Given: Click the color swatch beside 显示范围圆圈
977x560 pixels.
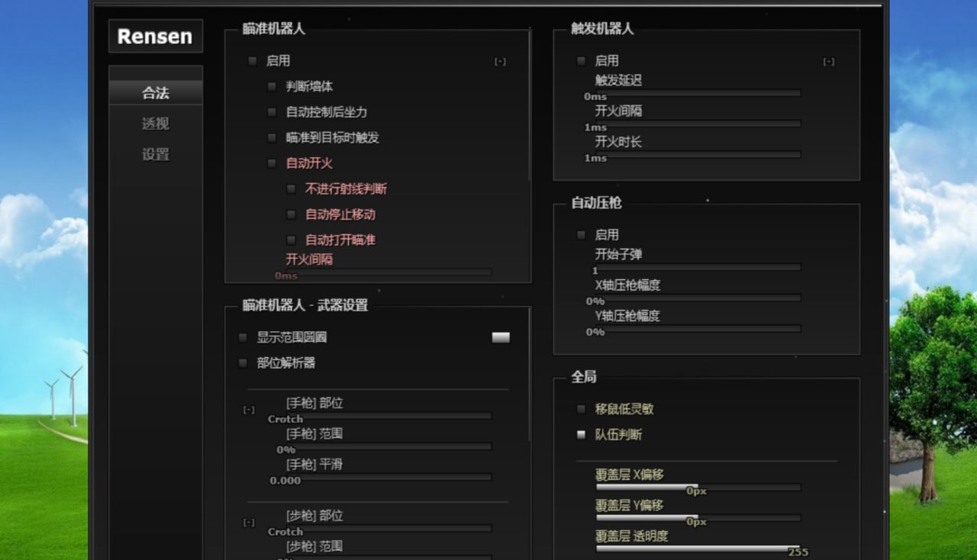Looking at the screenshot, I should pos(501,336).
